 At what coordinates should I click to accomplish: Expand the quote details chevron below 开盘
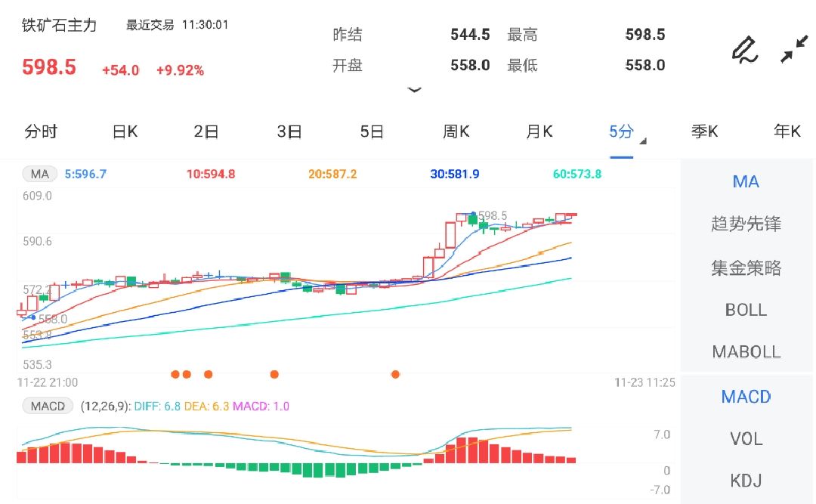[x=415, y=89]
